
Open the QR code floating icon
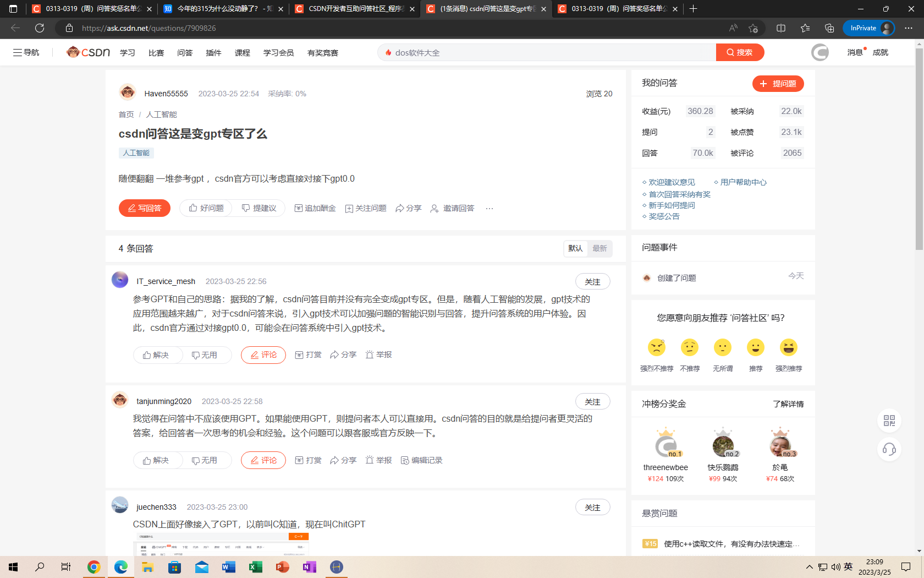[x=889, y=421]
